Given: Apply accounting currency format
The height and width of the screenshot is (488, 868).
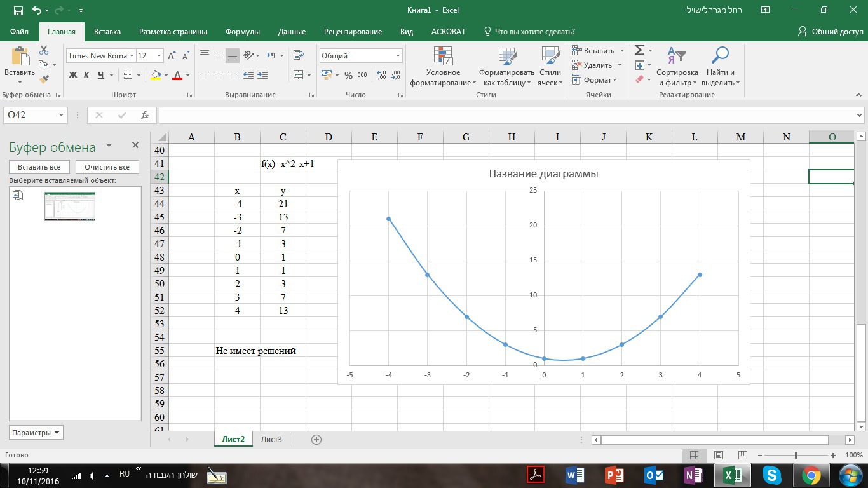Looking at the screenshot, I should (326, 75).
